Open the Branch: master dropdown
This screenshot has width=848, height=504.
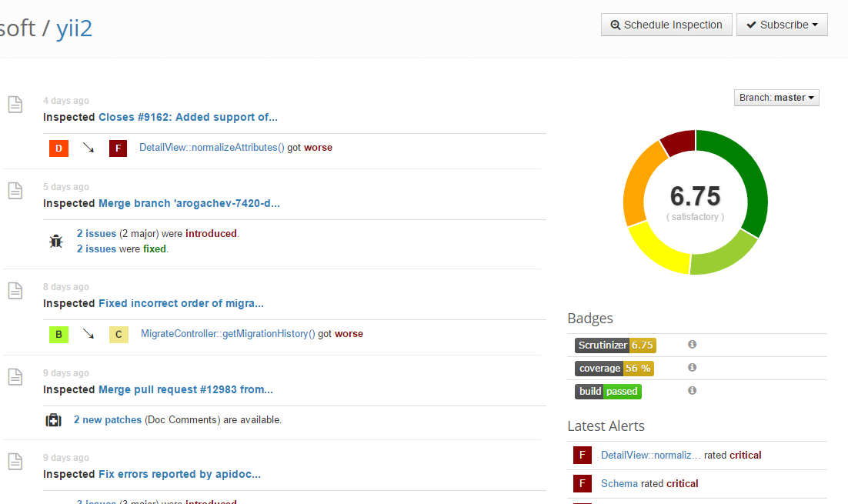tap(776, 98)
